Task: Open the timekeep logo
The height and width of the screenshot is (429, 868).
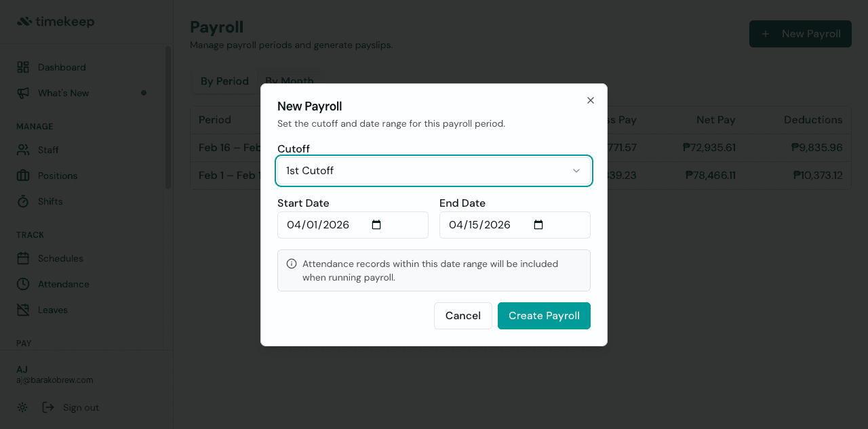Action: pos(56,21)
